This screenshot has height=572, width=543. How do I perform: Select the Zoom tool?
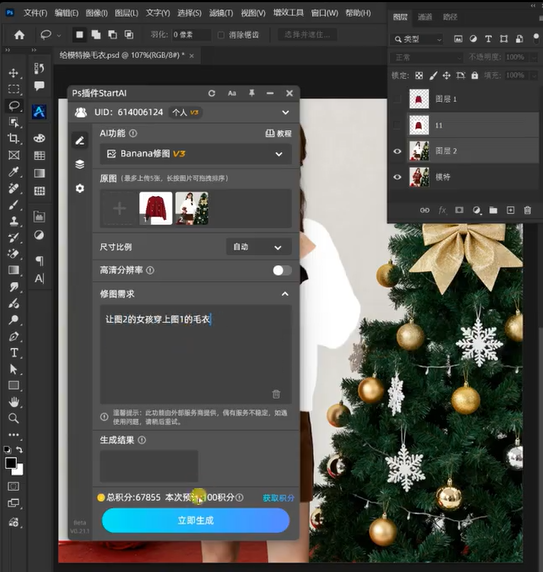click(x=14, y=418)
